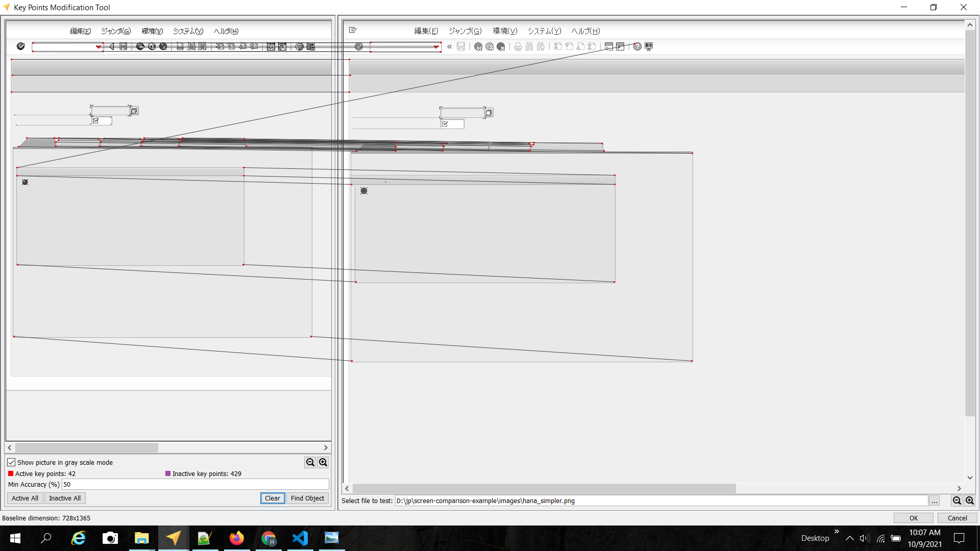Open the 編集(E) menu in right image
The image size is (980, 551).
point(426,31)
